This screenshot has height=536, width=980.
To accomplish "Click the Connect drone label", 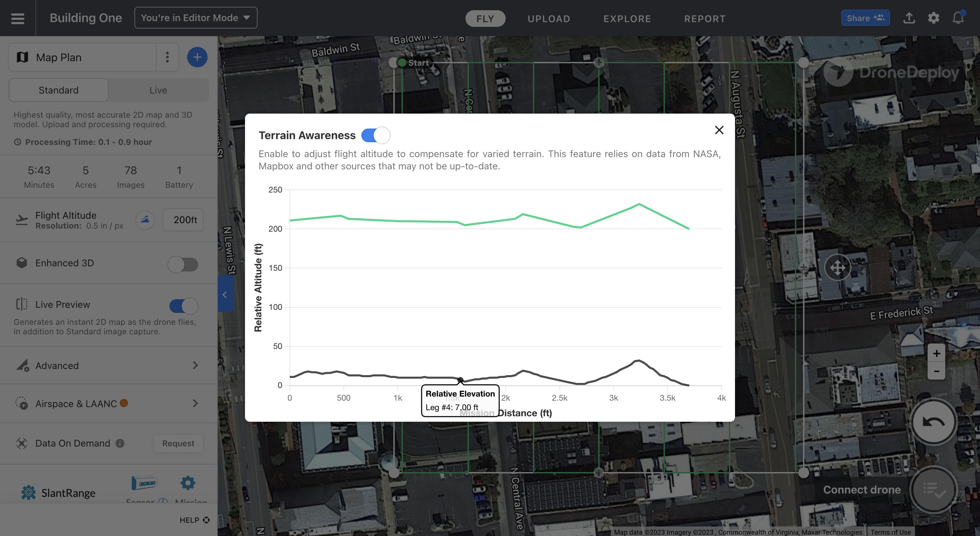I will [862, 490].
